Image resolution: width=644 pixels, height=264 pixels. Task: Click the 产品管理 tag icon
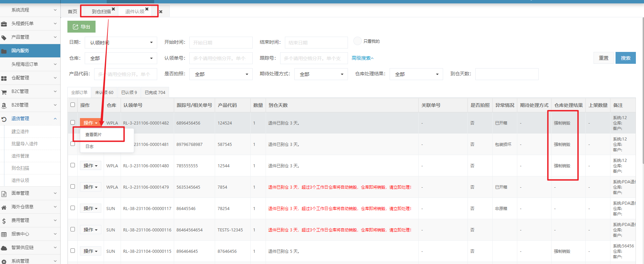coord(4,37)
